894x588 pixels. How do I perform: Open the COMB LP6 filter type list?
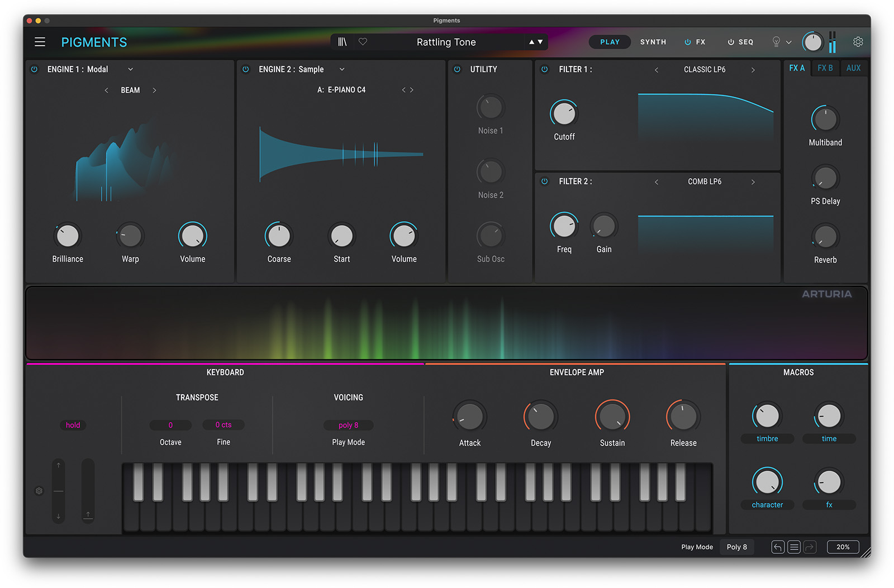click(705, 181)
